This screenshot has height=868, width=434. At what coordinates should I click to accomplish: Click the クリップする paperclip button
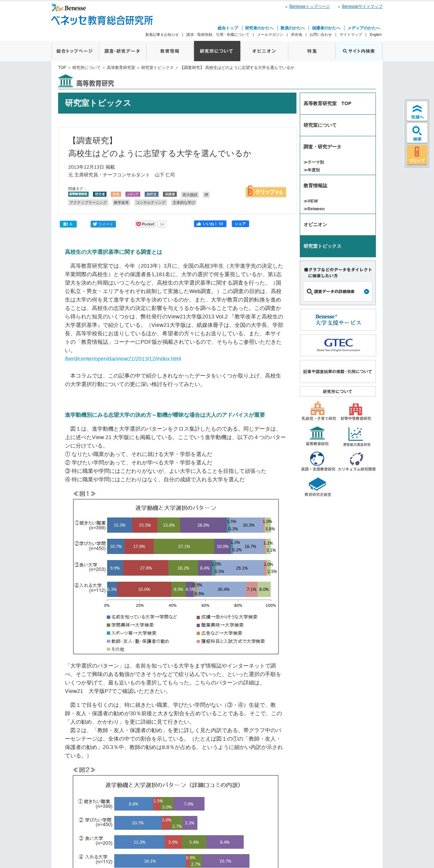[266, 192]
